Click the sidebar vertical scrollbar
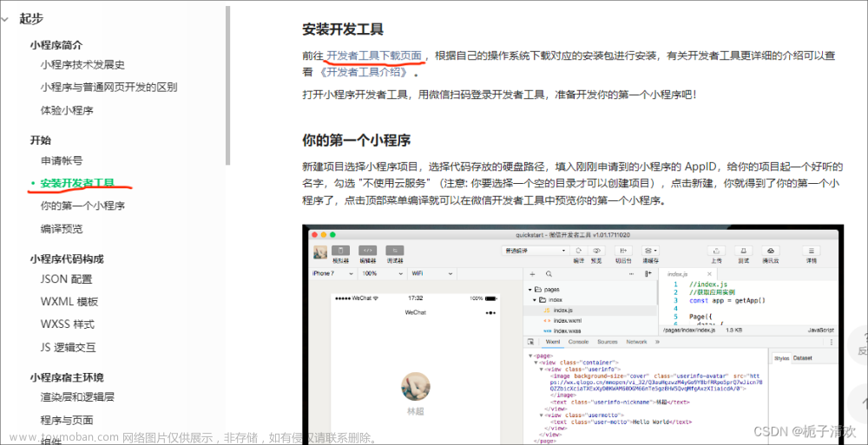 (x=227, y=86)
